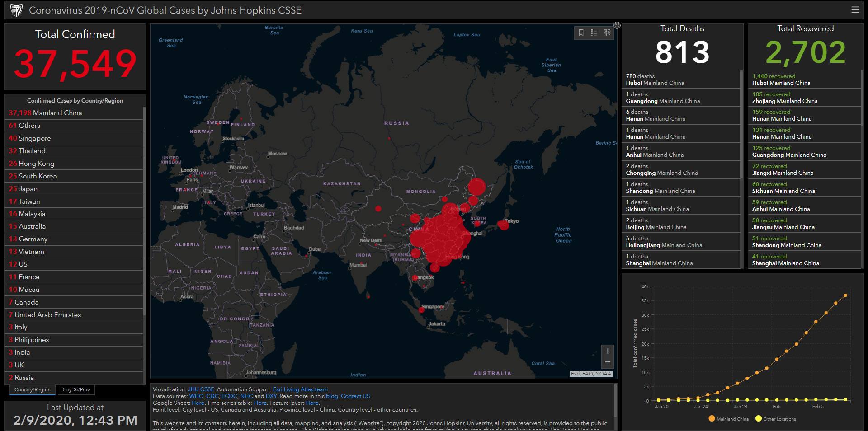Click 185 recovered Zhejiang entry
868x431 pixels.
(804, 98)
